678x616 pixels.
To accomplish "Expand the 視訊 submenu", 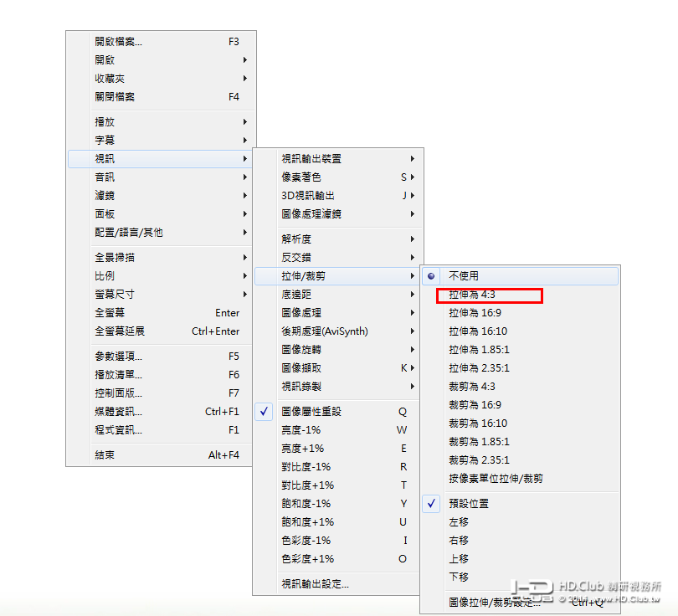I will 160,159.
